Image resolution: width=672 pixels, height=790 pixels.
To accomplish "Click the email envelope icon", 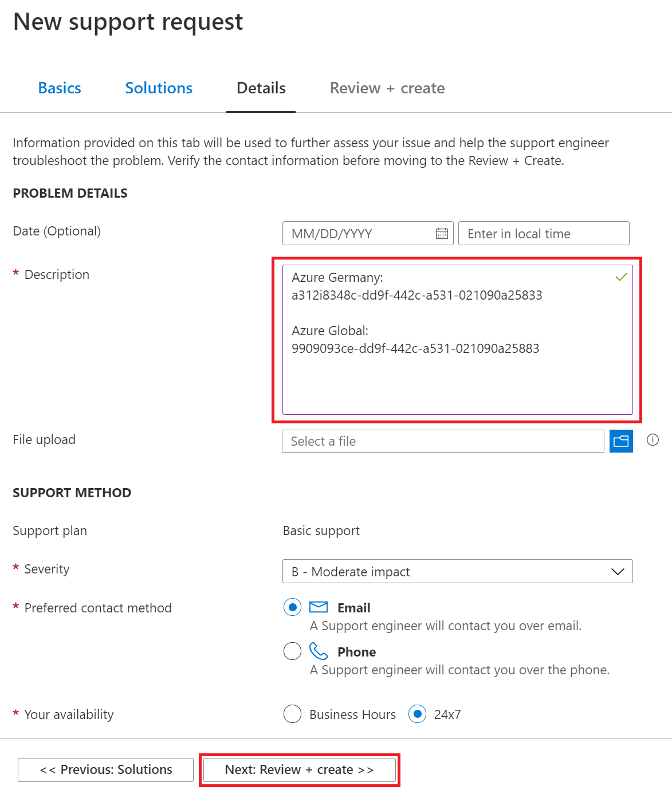I will tap(319, 607).
